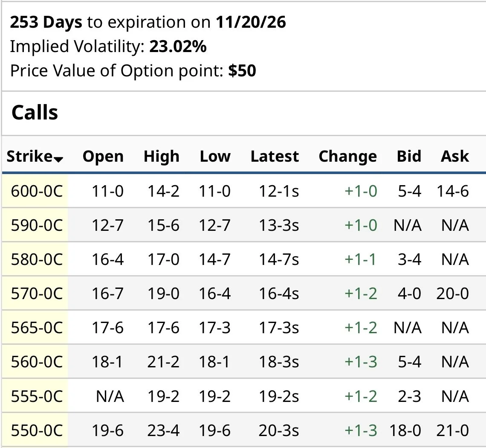Click the Bid column header
The width and height of the screenshot is (486, 448).
408,157
